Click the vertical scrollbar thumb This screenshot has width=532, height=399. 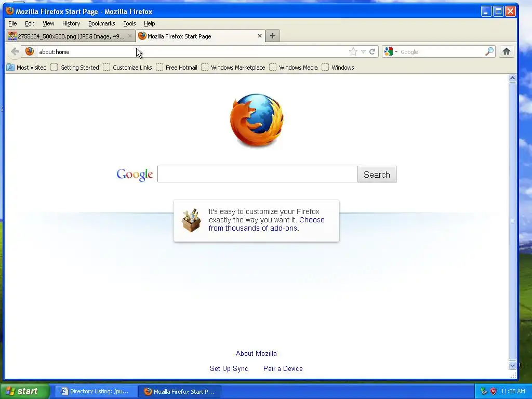pos(512,221)
